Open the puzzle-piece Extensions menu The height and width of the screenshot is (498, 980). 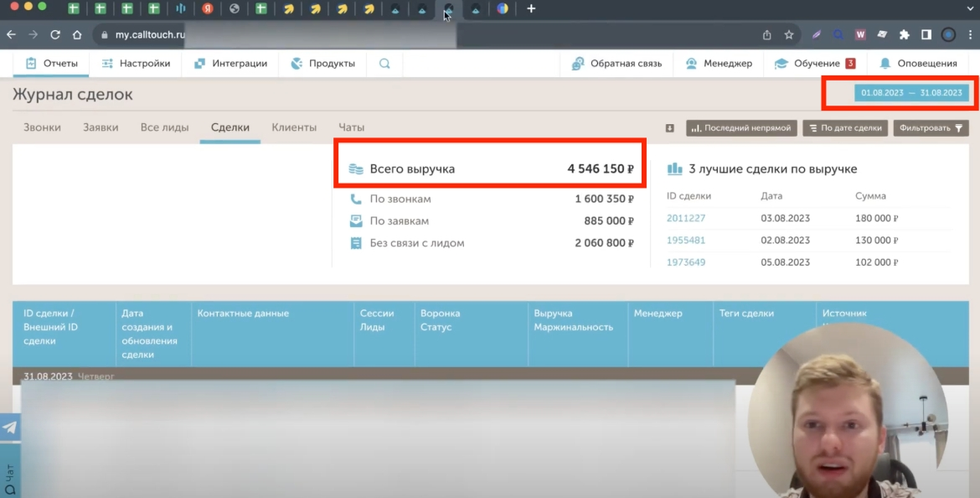pyautogui.click(x=905, y=35)
